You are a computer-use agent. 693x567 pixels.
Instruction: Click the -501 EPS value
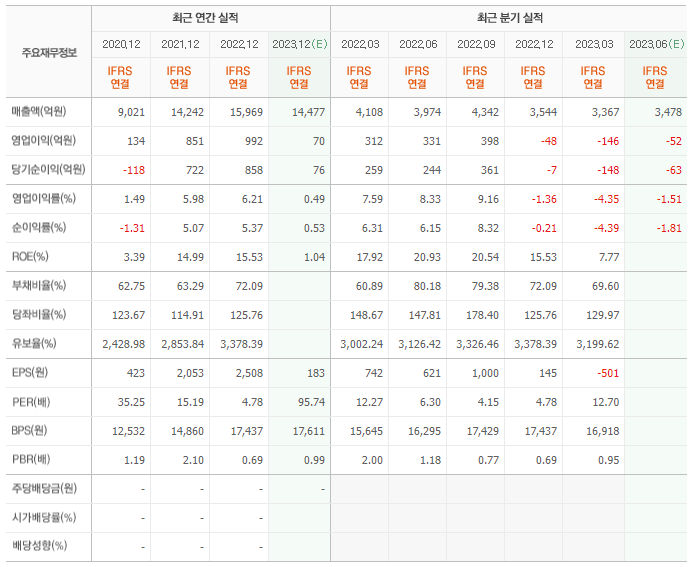pyautogui.click(x=608, y=373)
